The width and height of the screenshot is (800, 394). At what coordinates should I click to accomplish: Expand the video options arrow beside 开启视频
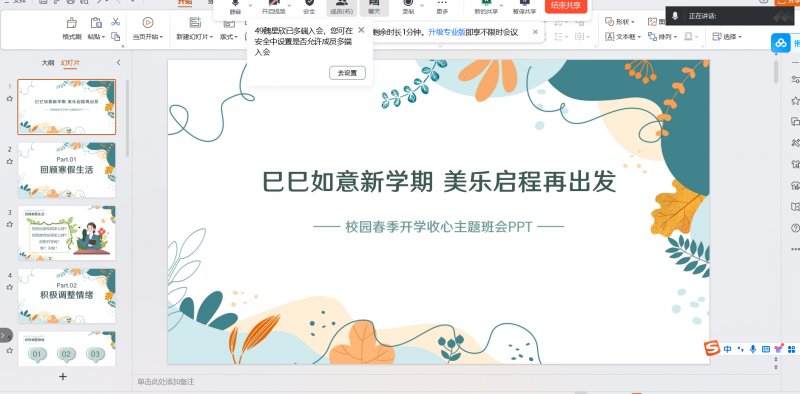(x=289, y=6)
